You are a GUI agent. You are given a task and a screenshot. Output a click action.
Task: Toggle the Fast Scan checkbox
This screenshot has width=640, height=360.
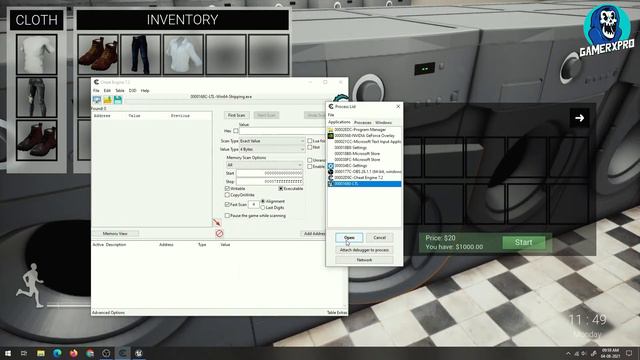pyautogui.click(x=227, y=204)
